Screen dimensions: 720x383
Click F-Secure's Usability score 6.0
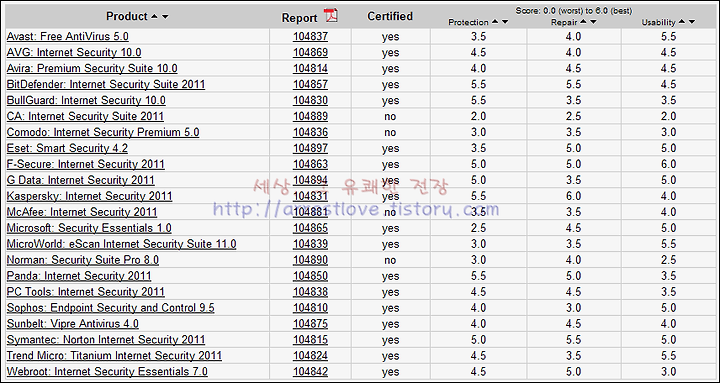(x=668, y=164)
